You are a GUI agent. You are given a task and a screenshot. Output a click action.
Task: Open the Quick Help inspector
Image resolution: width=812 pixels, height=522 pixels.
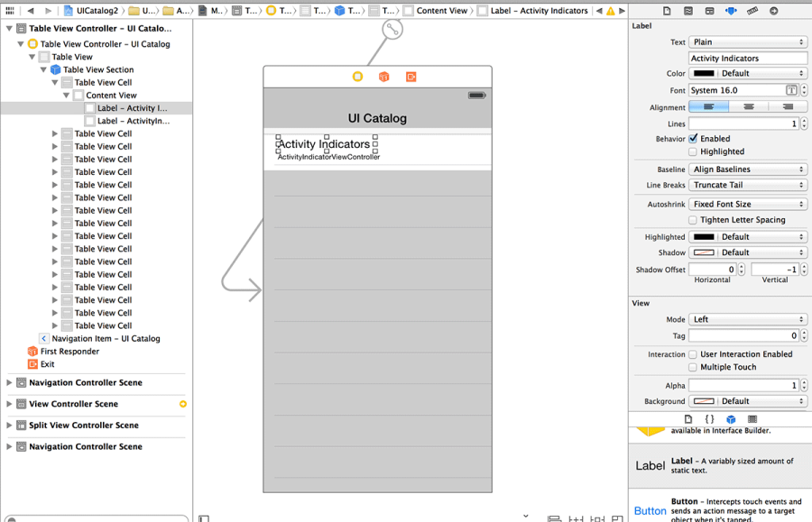[x=688, y=11]
